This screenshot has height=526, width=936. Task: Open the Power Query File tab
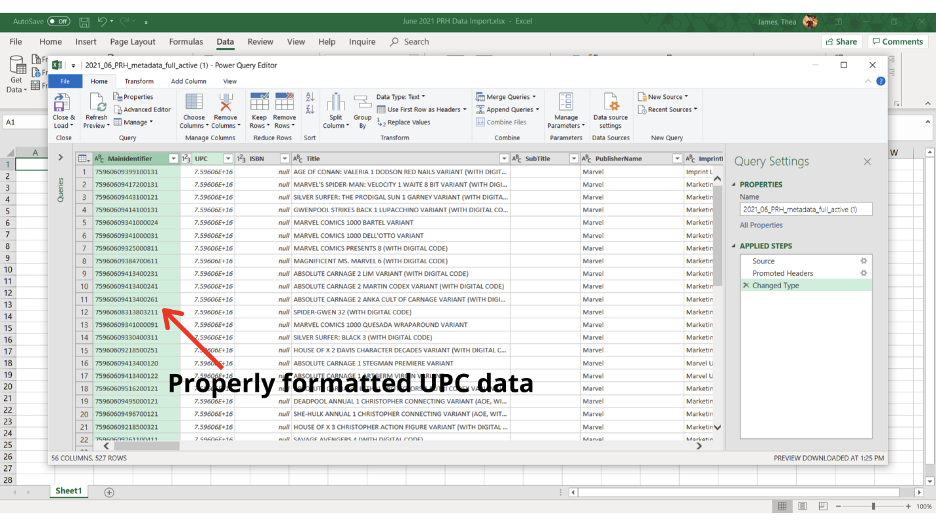coord(65,81)
